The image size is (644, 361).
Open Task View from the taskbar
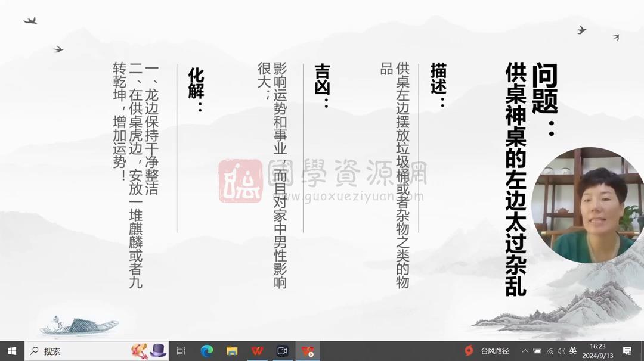pos(181,351)
